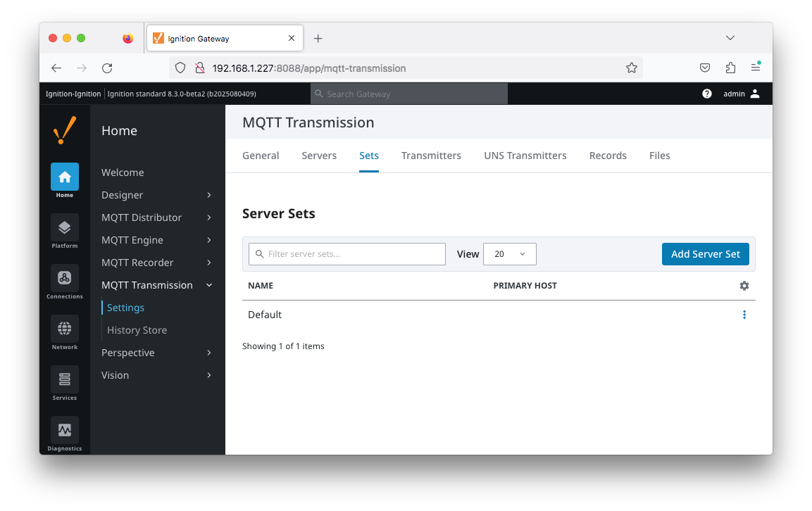Click the browser back arrow
Viewport: 812px width, 511px height.
pos(56,68)
